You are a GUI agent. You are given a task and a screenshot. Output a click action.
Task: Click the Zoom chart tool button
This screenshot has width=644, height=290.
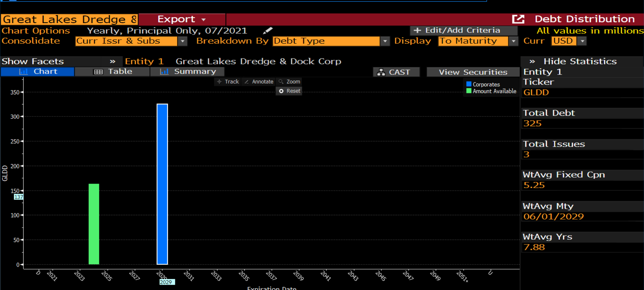pos(289,82)
